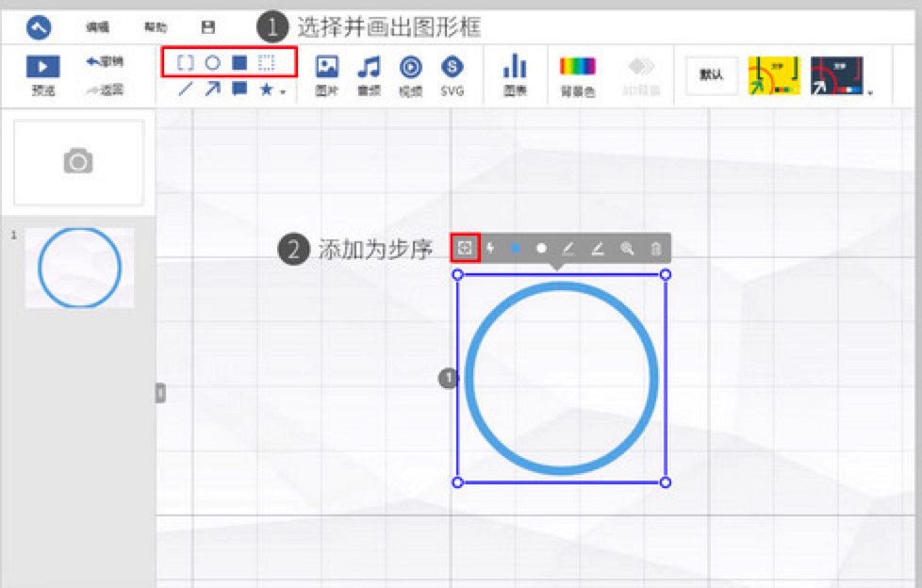Select the solid rectangle frame tool

pos(239,62)
